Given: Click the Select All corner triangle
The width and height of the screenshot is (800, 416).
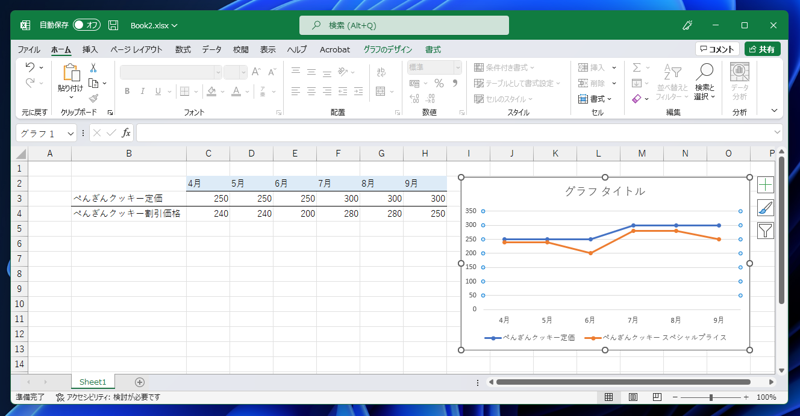Looking at the screenshot, I should tap(20, 154).
